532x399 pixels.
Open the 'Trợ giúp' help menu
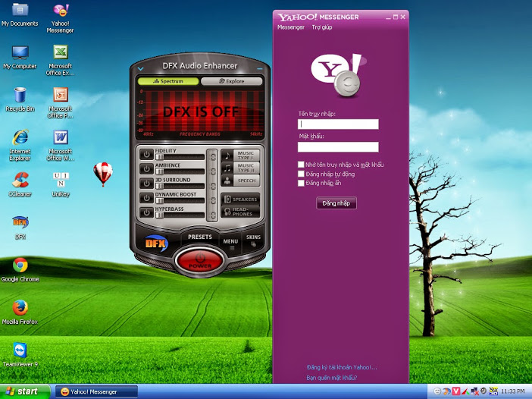(x=322, y=27)
